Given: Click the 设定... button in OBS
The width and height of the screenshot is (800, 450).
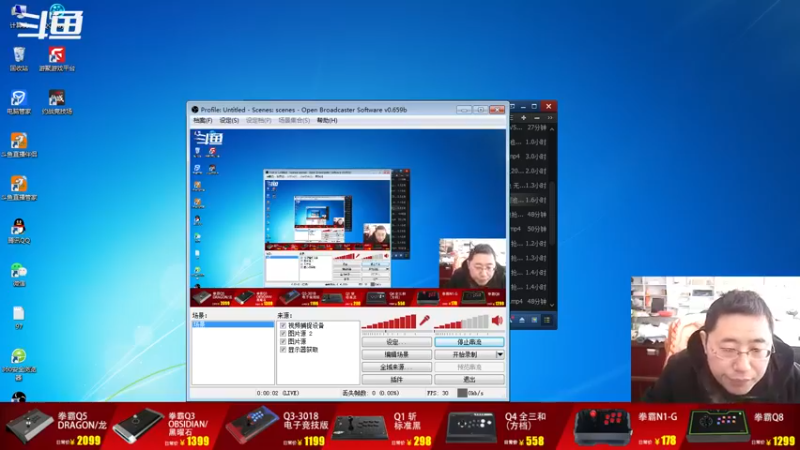Looking at the screenshot, I should 397,342.
